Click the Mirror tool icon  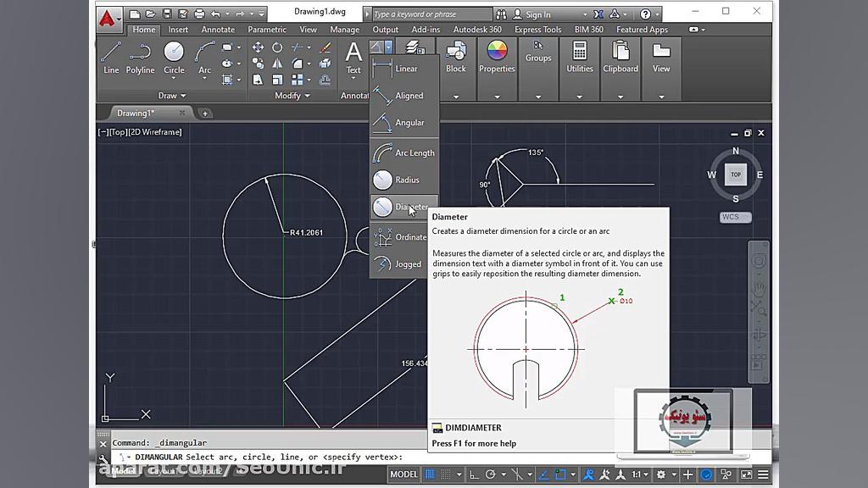[x=277, y=64]
